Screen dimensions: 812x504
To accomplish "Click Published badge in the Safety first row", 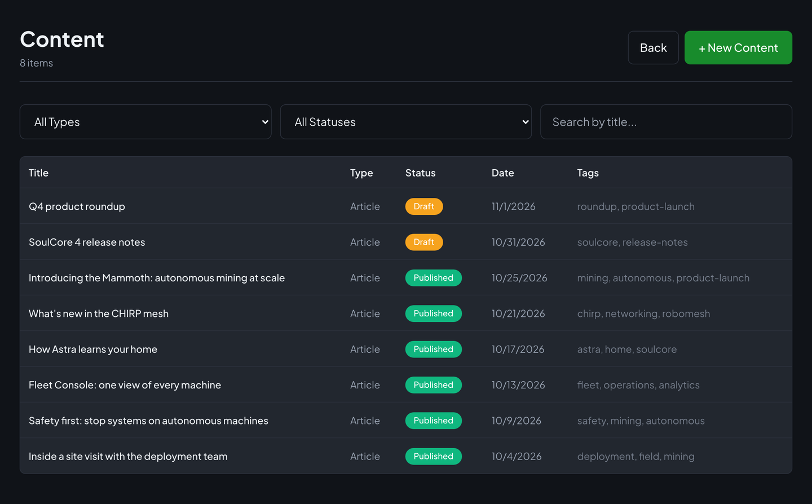I will 434,421.
